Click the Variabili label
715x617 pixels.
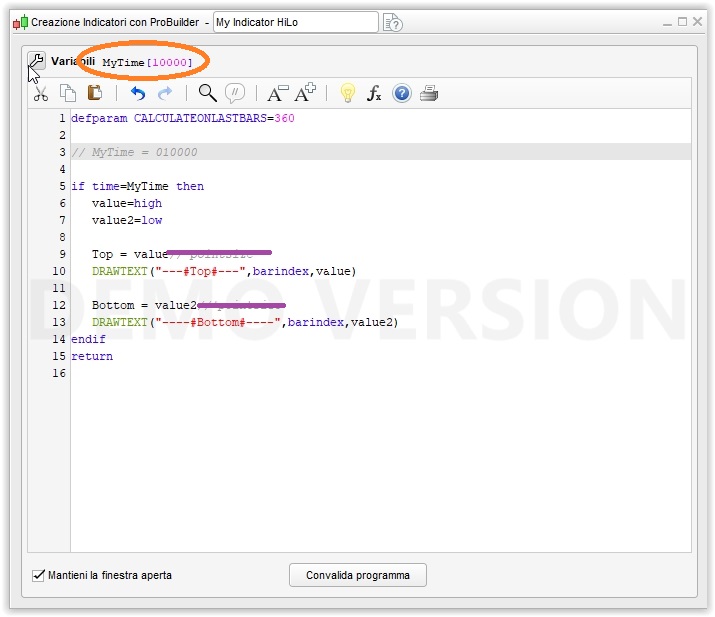tap(73, 61)
